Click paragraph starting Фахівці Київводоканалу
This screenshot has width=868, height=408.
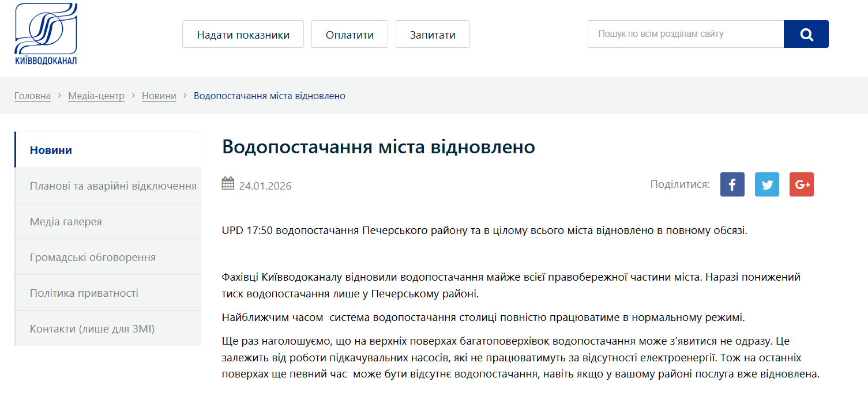click(x=511, y=285)
